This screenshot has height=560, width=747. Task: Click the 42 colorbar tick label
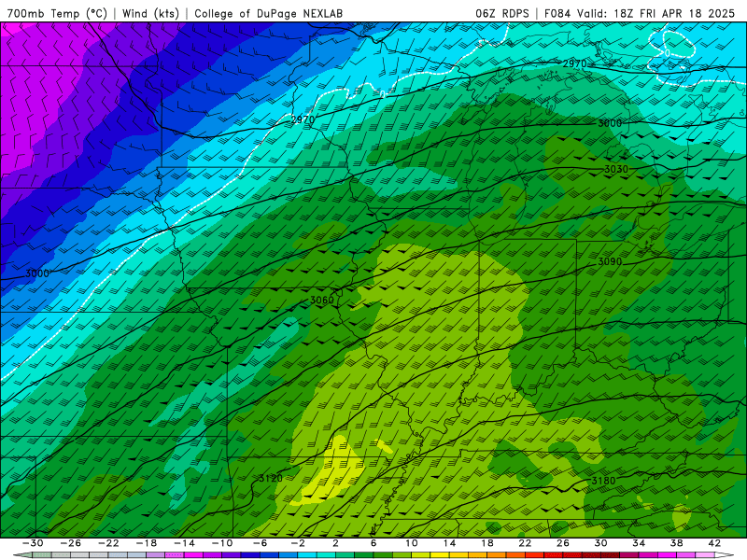(714, 543)
